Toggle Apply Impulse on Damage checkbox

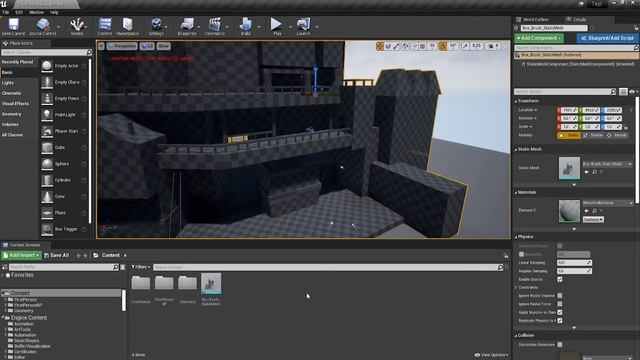(560, 312)
